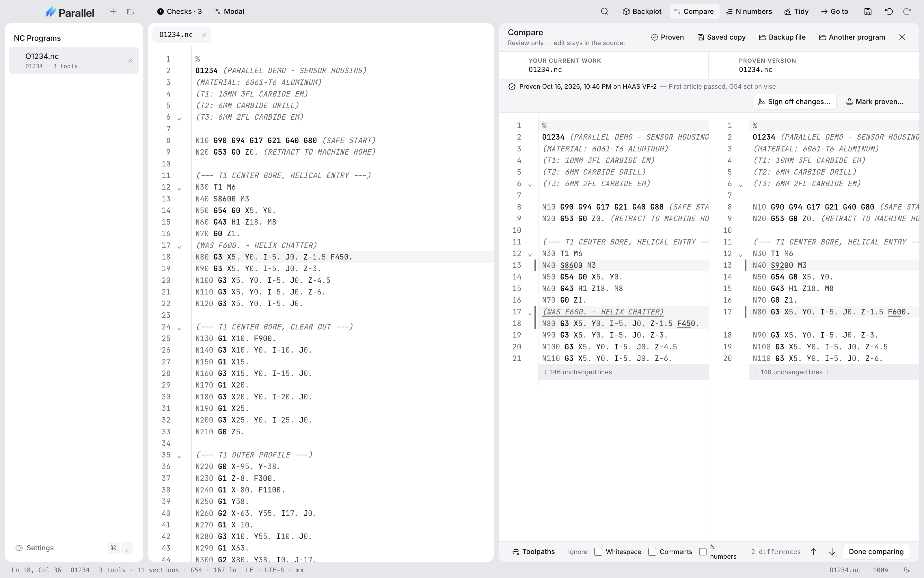Click the undo arrow icon

(x=889, y=12)
